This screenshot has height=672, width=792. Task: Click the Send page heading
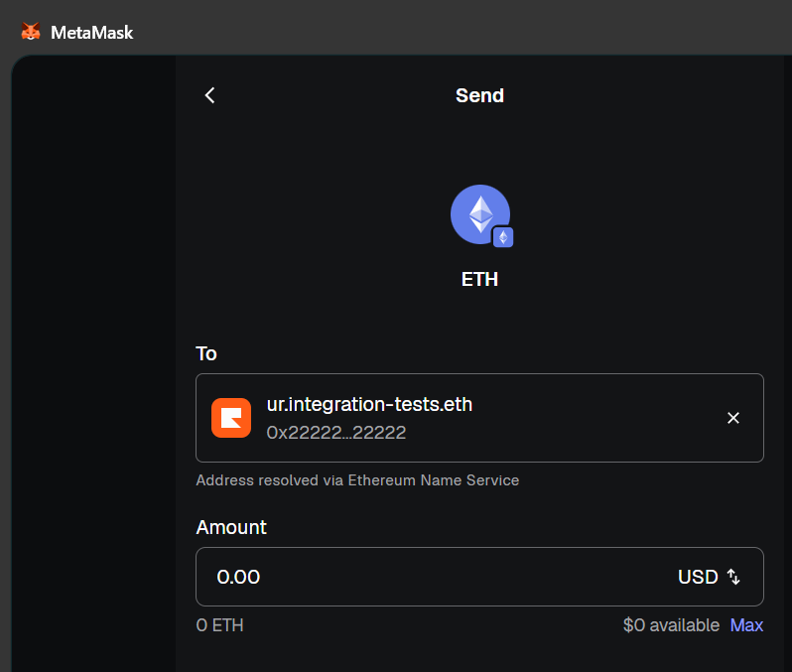479,95
